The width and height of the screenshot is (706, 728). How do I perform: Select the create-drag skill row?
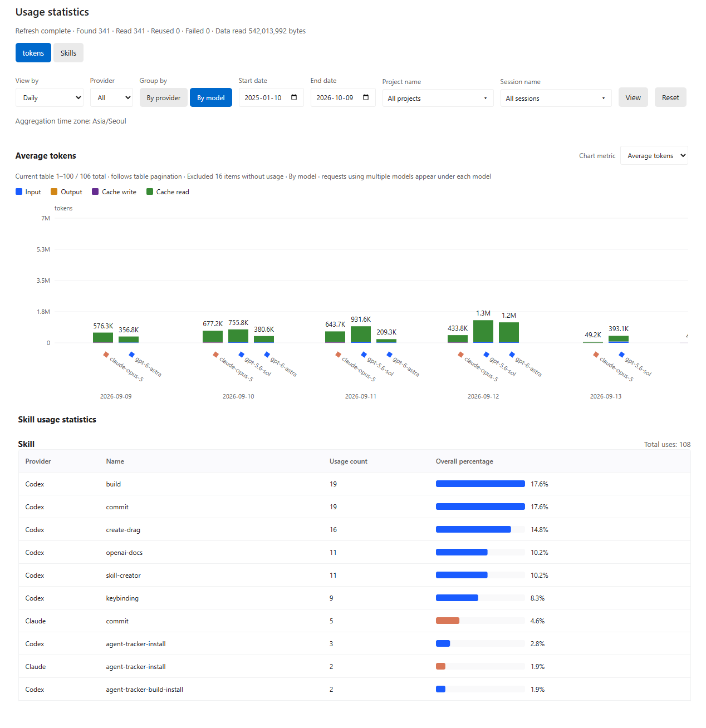(355, 529)
